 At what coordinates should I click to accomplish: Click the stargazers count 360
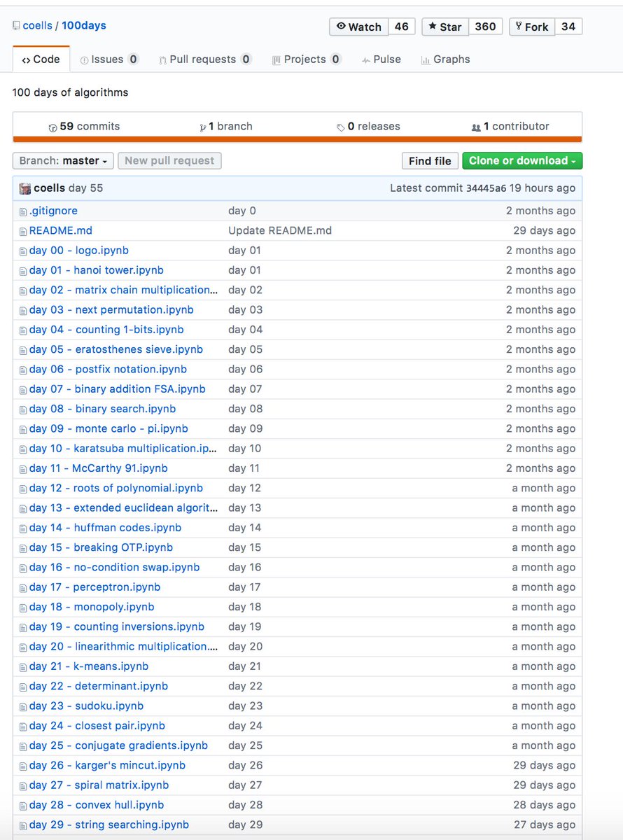485,27
